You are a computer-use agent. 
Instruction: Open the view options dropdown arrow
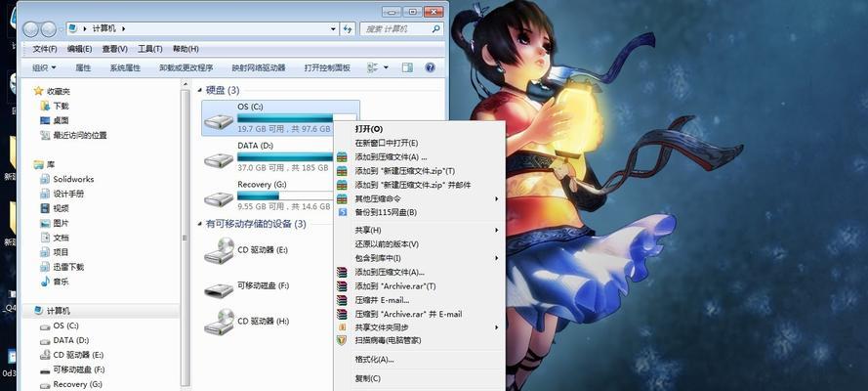click(386, 67)
